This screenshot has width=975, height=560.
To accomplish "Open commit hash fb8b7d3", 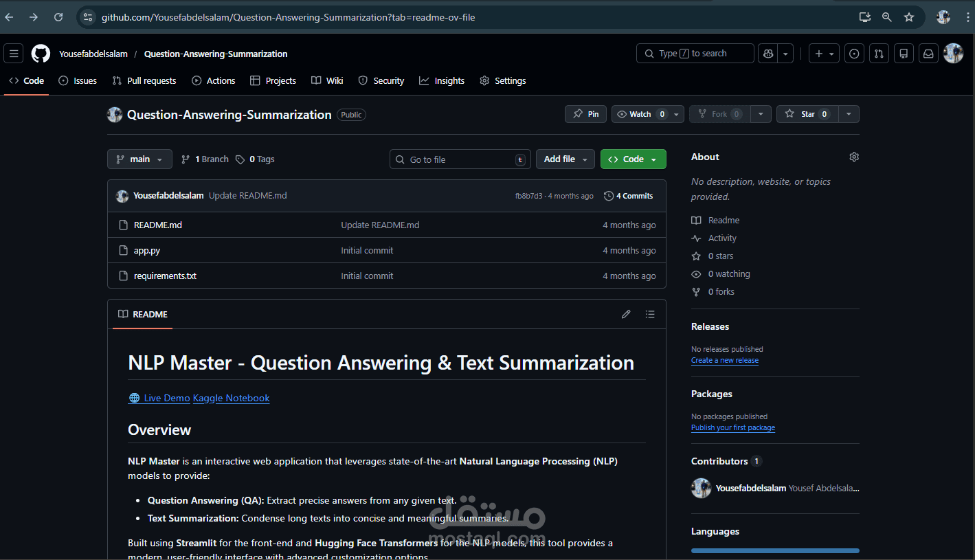I will click(x=528, y=196).
